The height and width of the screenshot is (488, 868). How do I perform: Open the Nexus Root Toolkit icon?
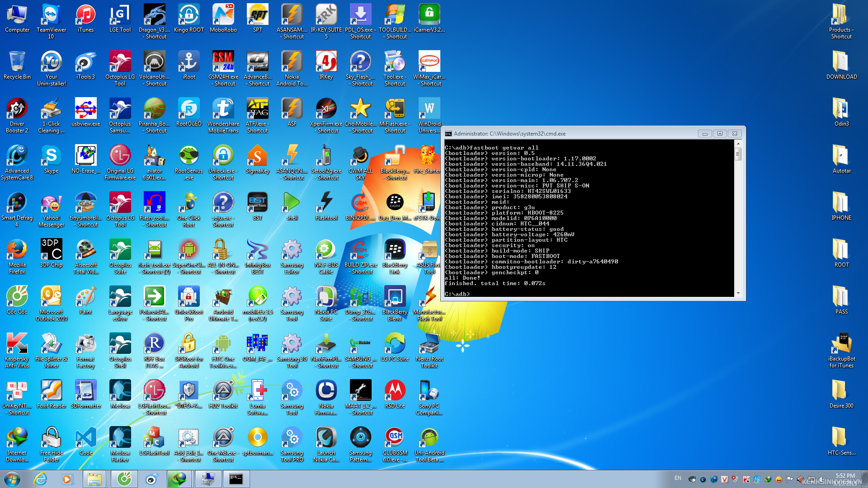click(x=429, y=350)
